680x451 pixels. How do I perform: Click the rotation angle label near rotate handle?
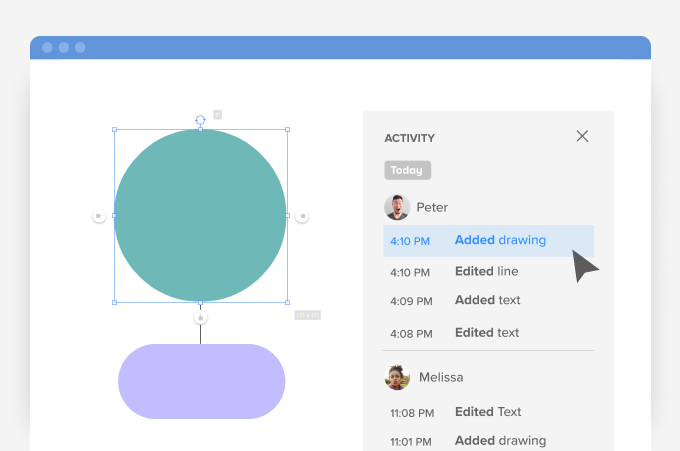pyautogui.click(x=217, y=114)
